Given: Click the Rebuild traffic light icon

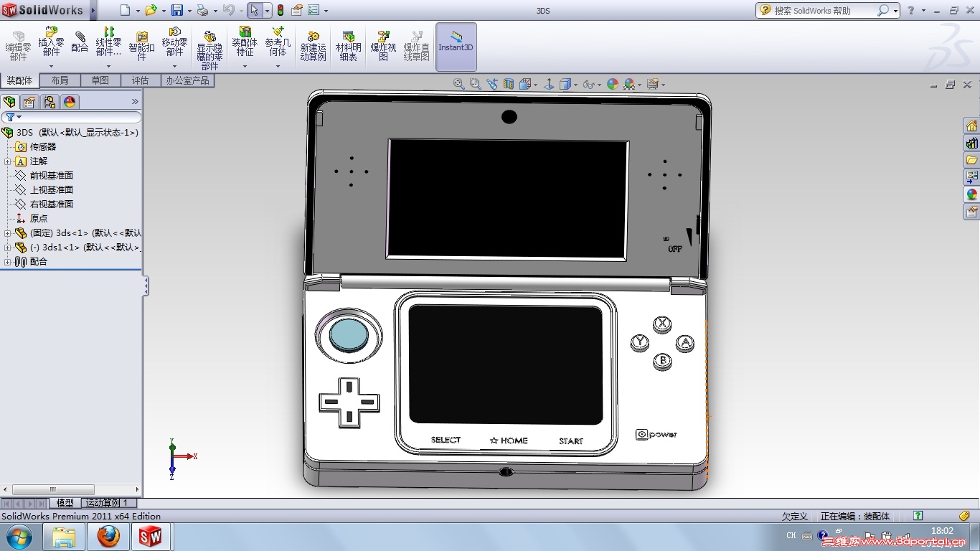Looking at the screenshot, I should pos(280,10).
